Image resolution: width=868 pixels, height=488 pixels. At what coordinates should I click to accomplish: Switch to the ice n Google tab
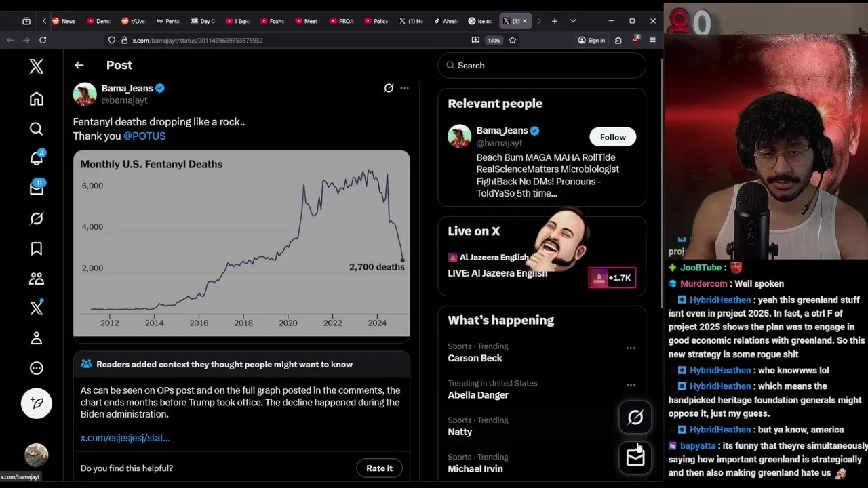click(480, 21)
